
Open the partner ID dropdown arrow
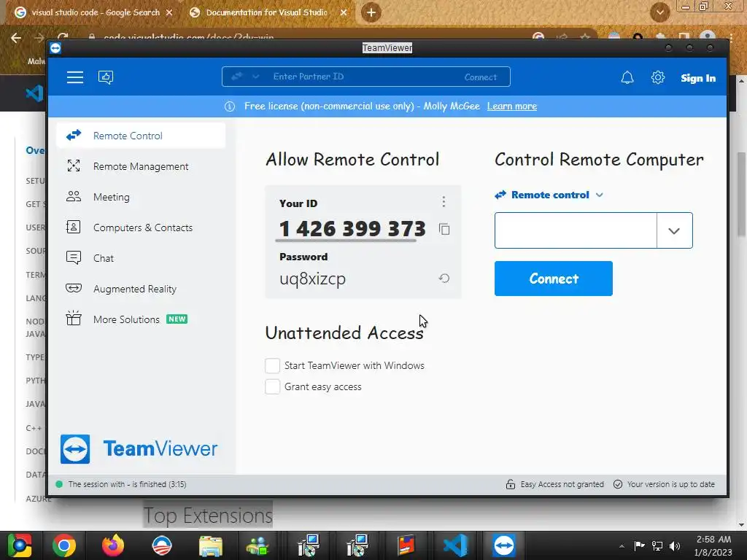(674, 231)
